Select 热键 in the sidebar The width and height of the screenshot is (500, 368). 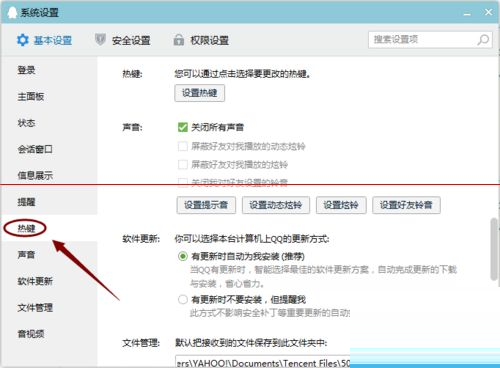click(x=26, y=228)
